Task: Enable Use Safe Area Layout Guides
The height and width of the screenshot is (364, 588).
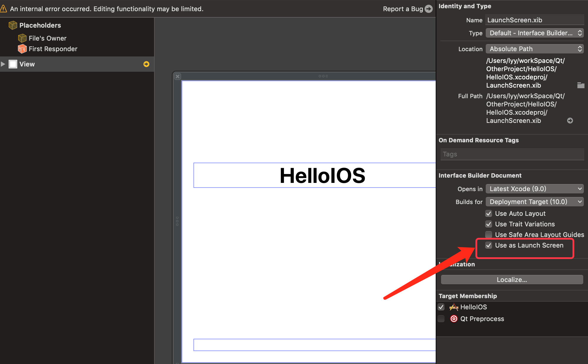Action: point(489,235)
